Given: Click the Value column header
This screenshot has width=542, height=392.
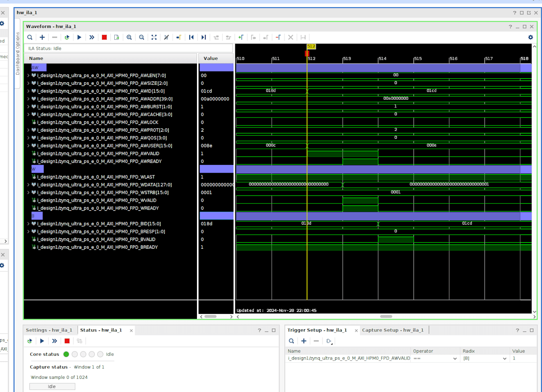Looking at the screenshot, I should pos(216,58).
